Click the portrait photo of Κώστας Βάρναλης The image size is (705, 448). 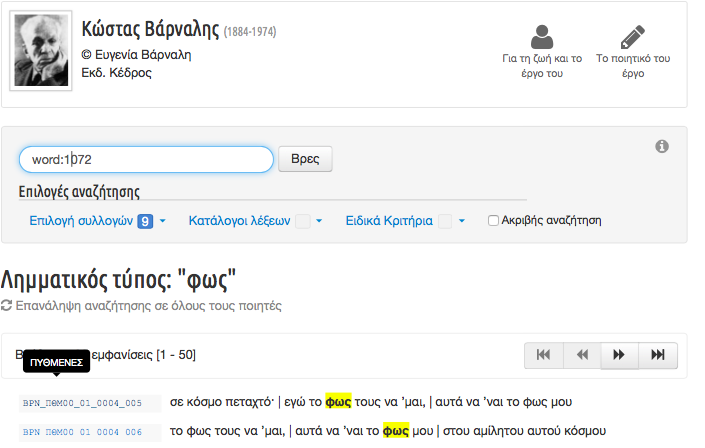coord(41,50)
